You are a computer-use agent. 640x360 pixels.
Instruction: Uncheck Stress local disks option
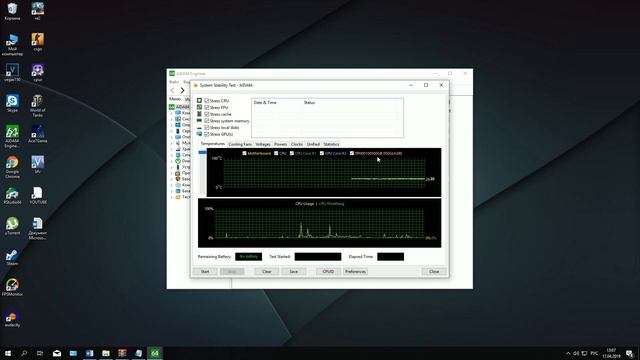click(x=207, y=127)
